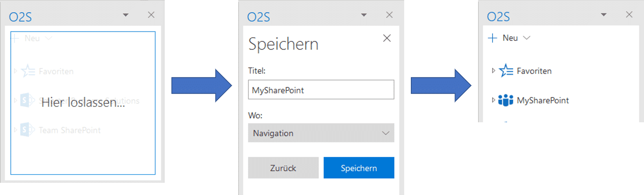Click the MySharePoint people group icon
644x195 pixels.
506,100
